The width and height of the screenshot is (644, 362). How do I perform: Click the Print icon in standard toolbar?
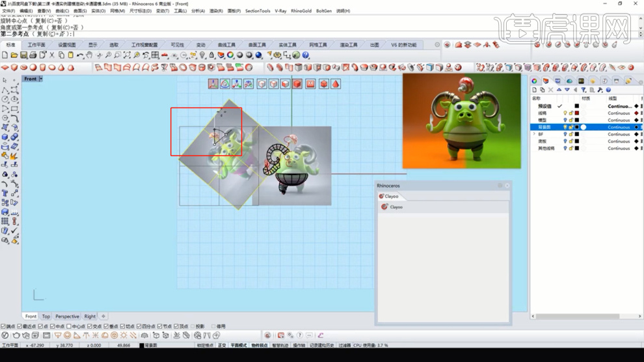click(x=33, y=55)
